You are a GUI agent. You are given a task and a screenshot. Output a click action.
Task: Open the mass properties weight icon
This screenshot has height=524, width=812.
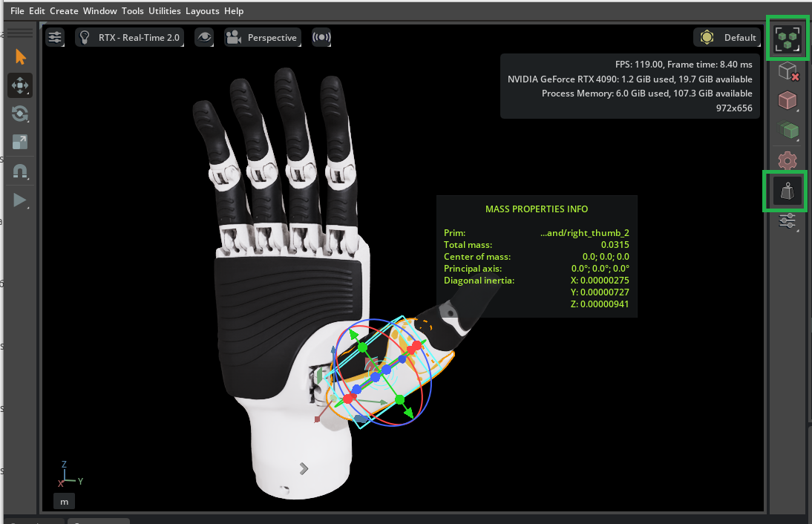coord(785,191)
